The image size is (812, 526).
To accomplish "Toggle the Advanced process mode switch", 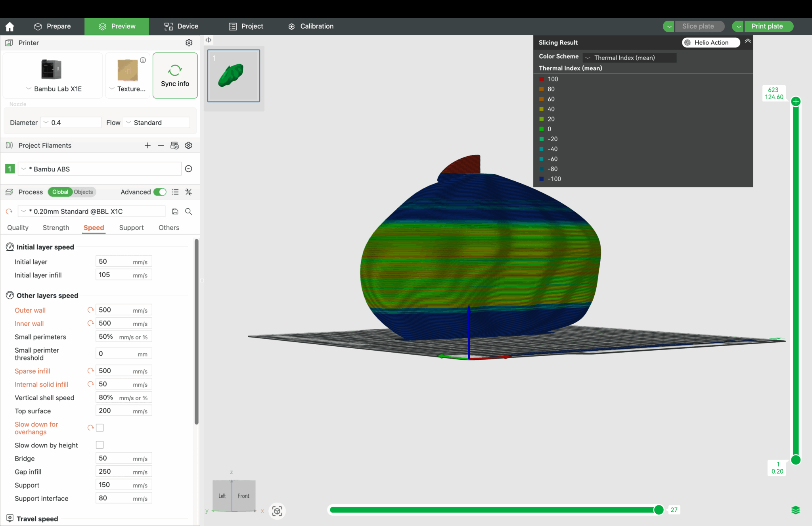I will click(160, 192).
